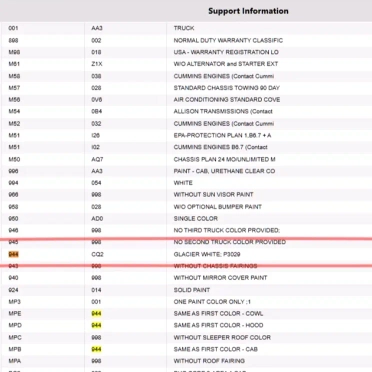Click code MPA in the first column
The image size is (372, 372).
[x=15, y=361]
